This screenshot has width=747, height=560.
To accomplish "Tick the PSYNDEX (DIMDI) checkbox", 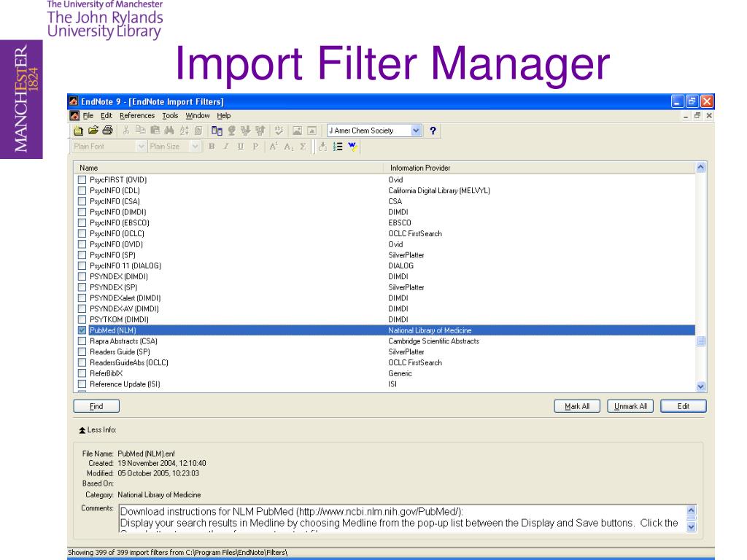I will 82,276.
